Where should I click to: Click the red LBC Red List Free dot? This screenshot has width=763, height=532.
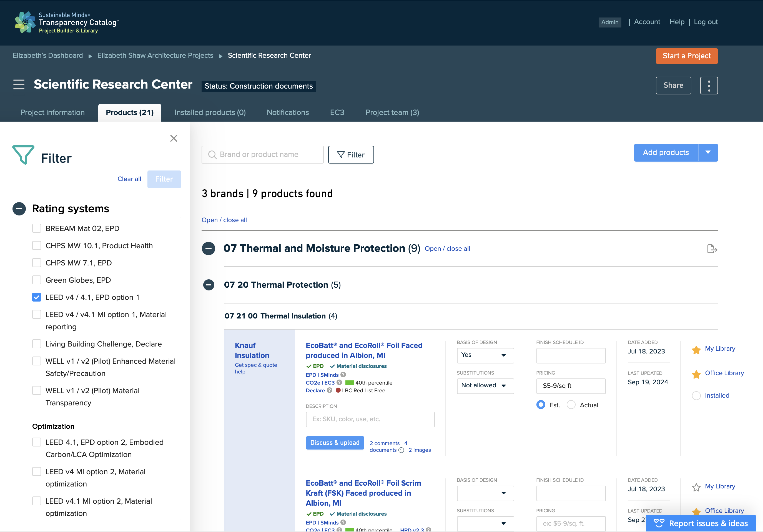[338, 390]
